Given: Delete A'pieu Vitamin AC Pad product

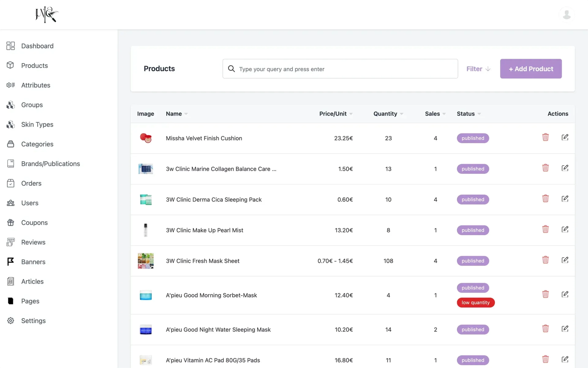Looking at the screenshot, I should point(545,359).
